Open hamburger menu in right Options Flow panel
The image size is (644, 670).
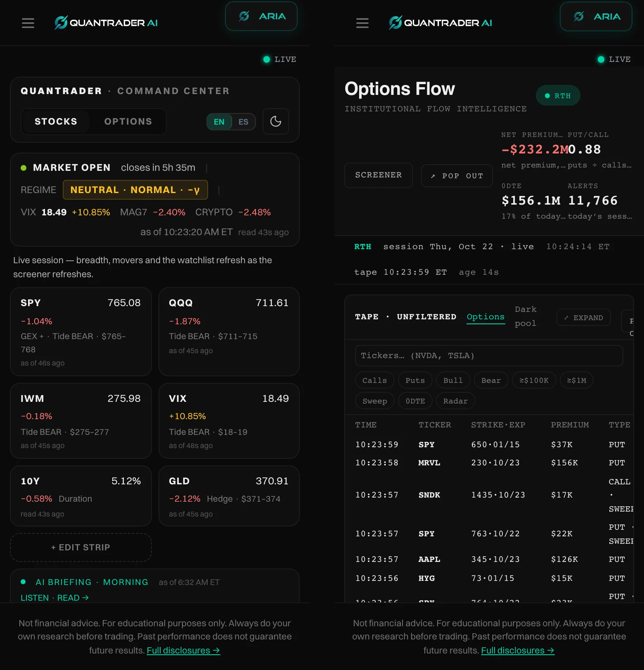click(x=362, y=23)
